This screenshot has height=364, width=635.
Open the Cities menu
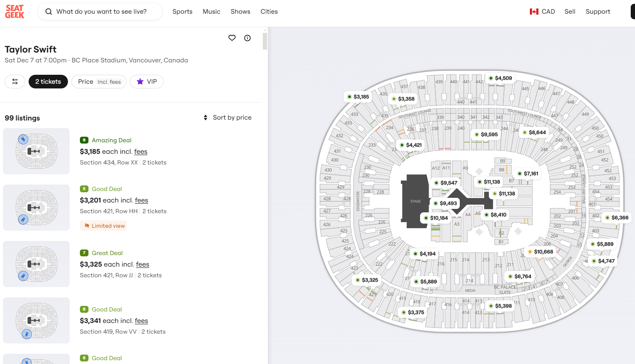click(269, 12)
